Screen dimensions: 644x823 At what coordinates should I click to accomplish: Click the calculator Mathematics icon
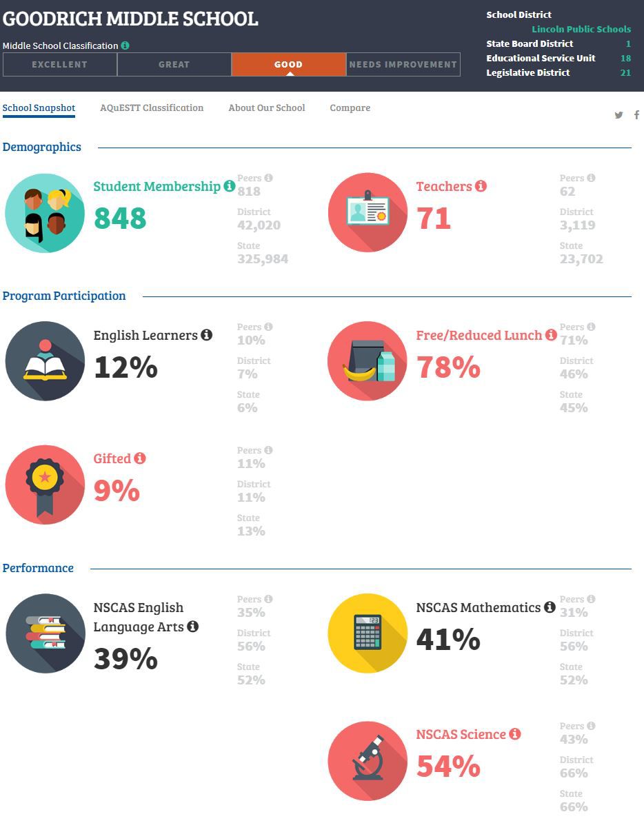(x=368, y=633)
